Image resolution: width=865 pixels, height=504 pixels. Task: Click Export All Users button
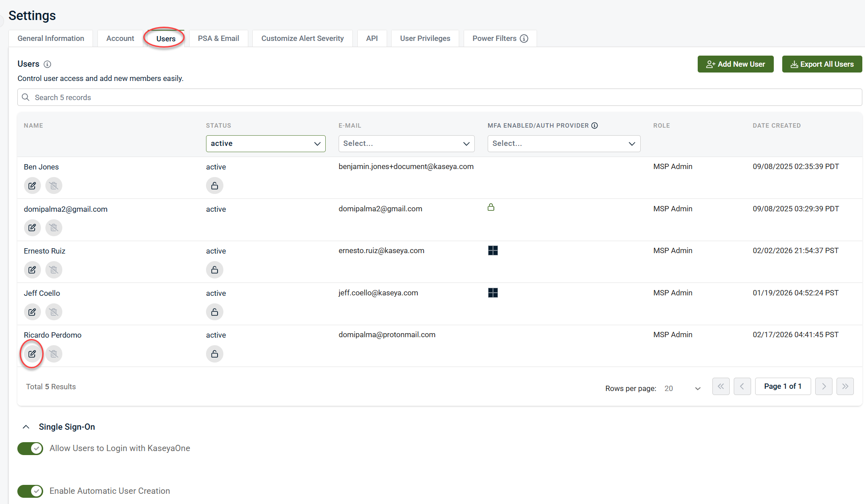(x=822, y=64)
